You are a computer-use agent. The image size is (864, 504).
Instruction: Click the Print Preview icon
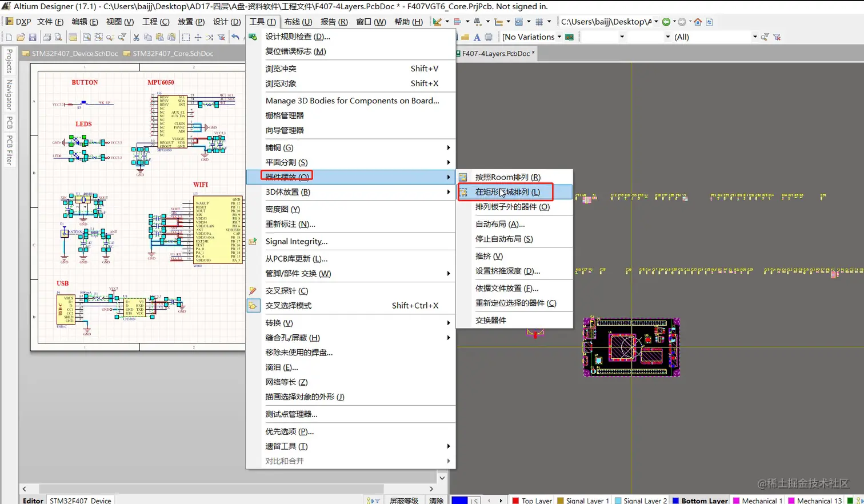coord(58,37)
